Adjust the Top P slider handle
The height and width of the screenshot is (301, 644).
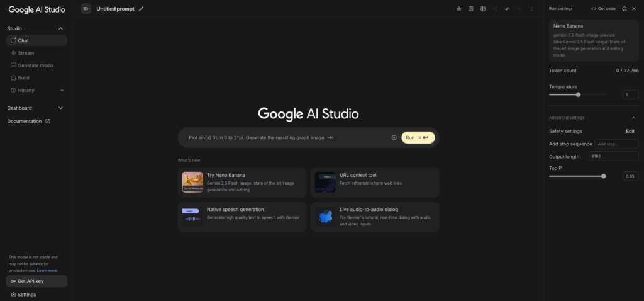coord(603,176)
